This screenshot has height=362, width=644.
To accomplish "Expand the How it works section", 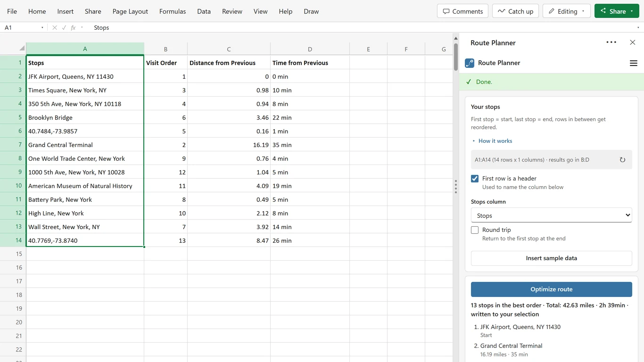I will click(492, 141).
